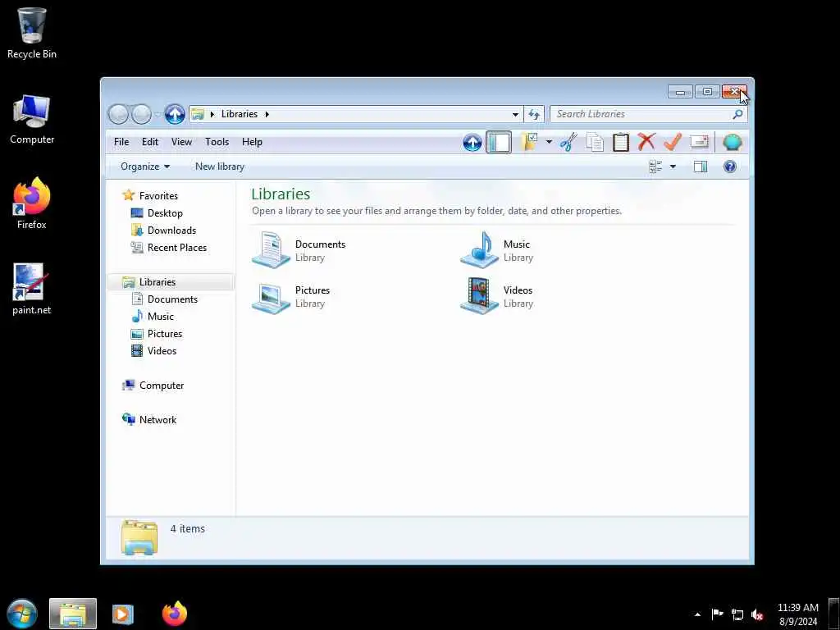Click the Up arrow beside address bar
Image resolution: width=840 pixels, height=630 pixels.
tap(175, 114)
